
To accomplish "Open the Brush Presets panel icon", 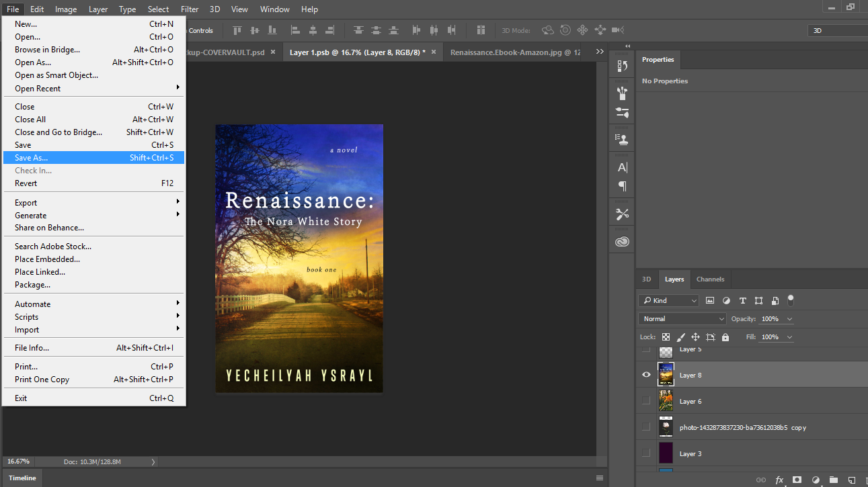I will tap(622, 93).
